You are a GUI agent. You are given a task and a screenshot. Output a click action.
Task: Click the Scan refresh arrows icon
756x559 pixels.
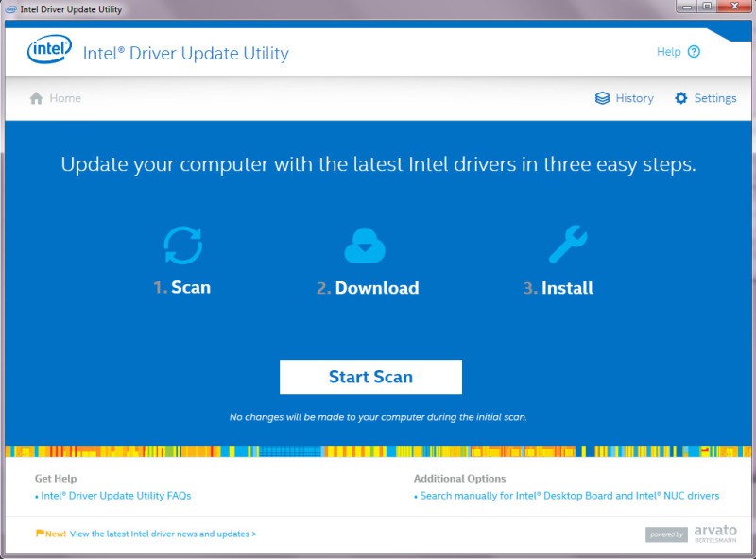[182, 246]
